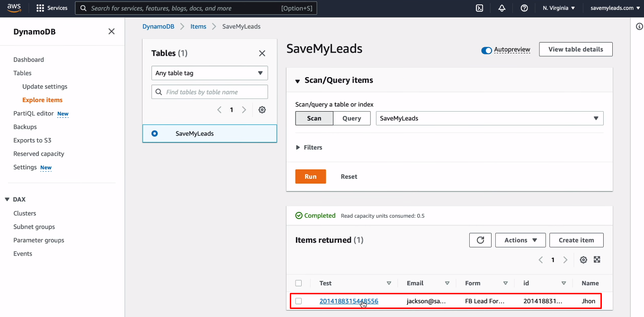
Task: Toggle the Autopreview switch
Action: (486, 50)
